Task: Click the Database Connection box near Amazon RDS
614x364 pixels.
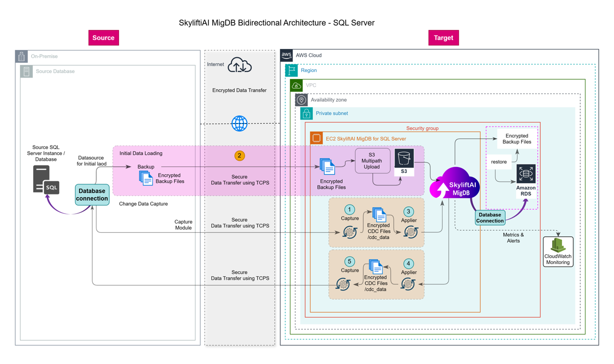Action: tap(490, 218)
